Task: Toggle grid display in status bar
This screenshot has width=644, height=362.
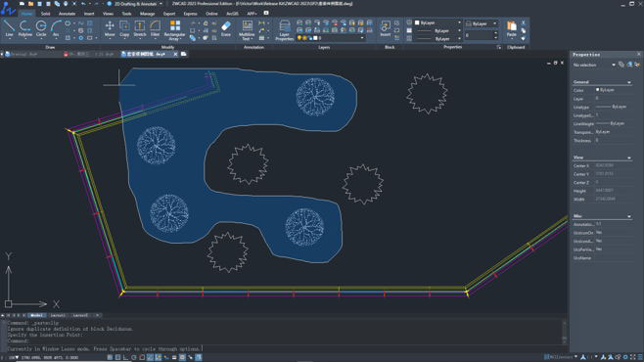Action: (117, 357)
